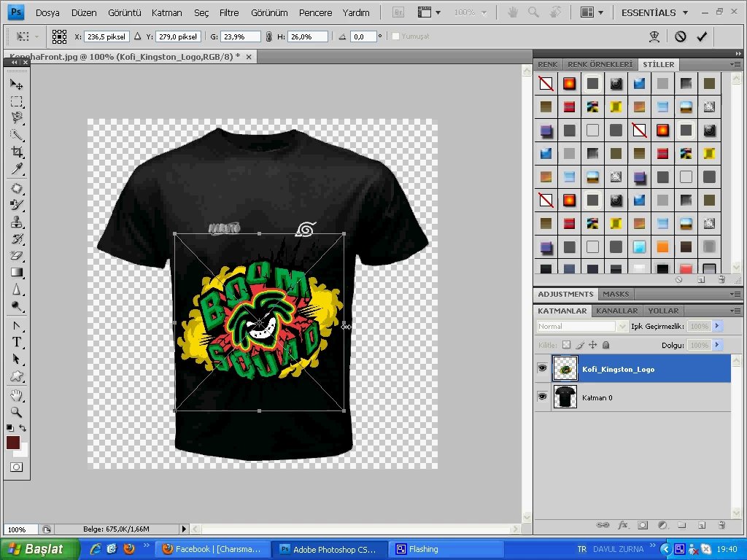Viewport: 747px width, 560px height.
Task: Open the Filtre menu
Action: pyautogui.click(x=229, y=13)
